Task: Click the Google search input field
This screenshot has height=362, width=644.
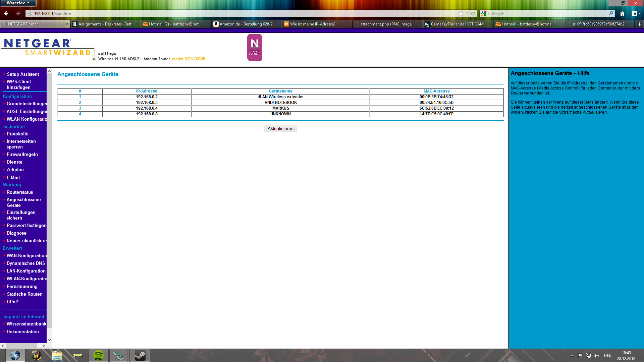Action: click(547, 14)
